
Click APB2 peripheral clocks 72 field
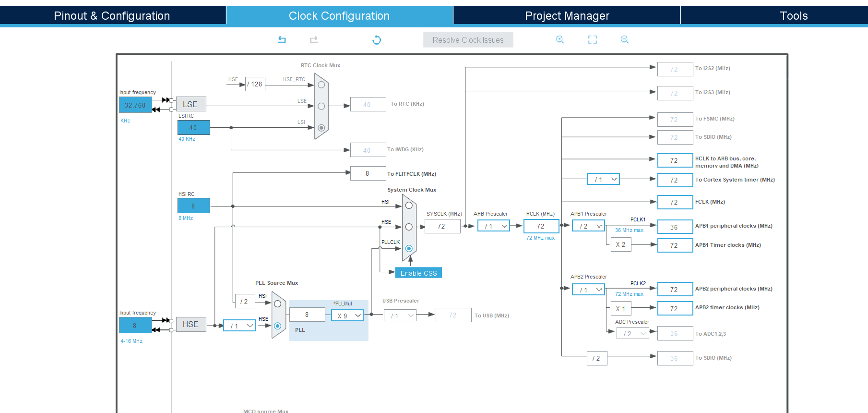[x=675, y=290]
